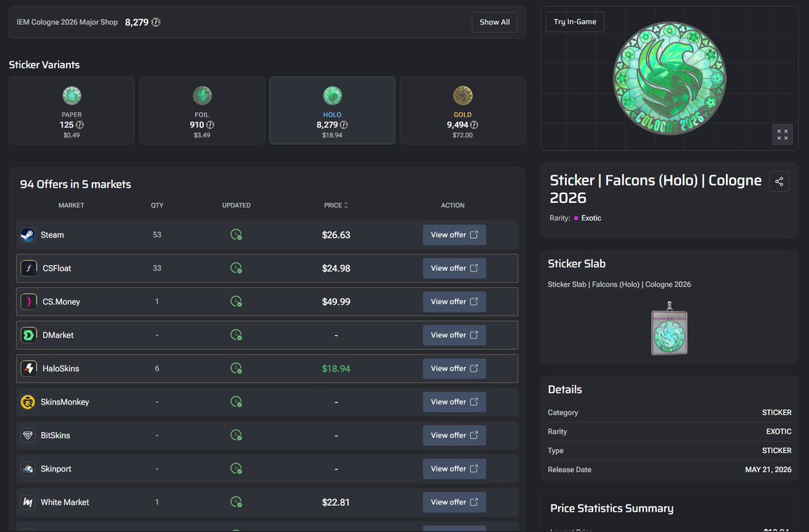Screen dimensions: 809x532
Task: Click the White Market logo icon
Action: tap(28, 502)
